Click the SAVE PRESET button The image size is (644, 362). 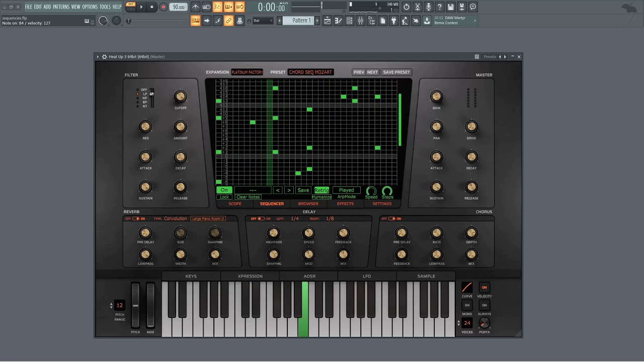point(396,72)
